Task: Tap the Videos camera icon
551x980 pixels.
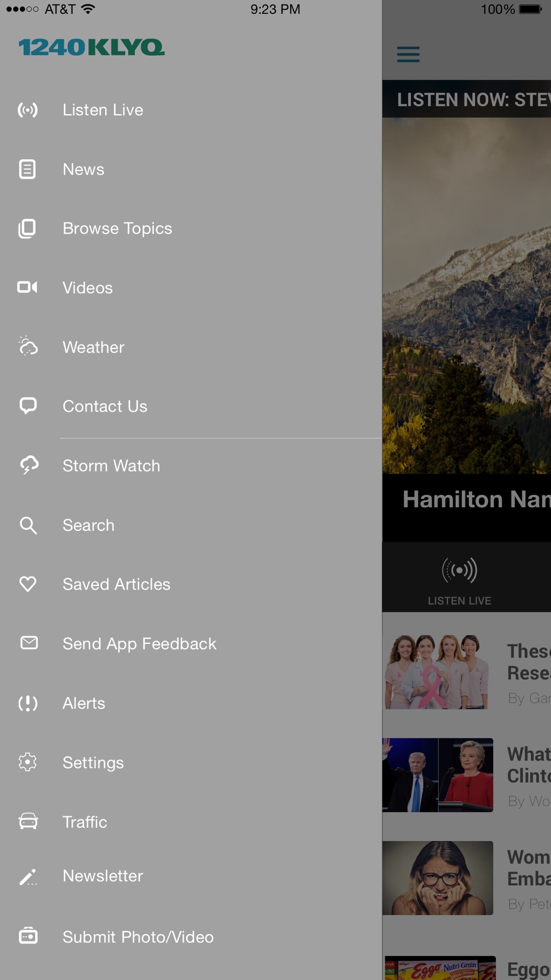Action: point(28,287)
